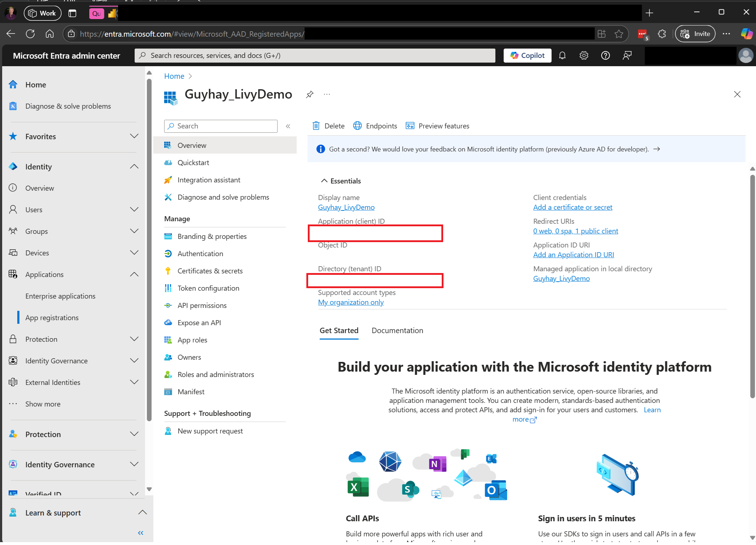Click the more options ellipsis icon
The height and width of the screenshot is (545, 756).
coord(327,94)
